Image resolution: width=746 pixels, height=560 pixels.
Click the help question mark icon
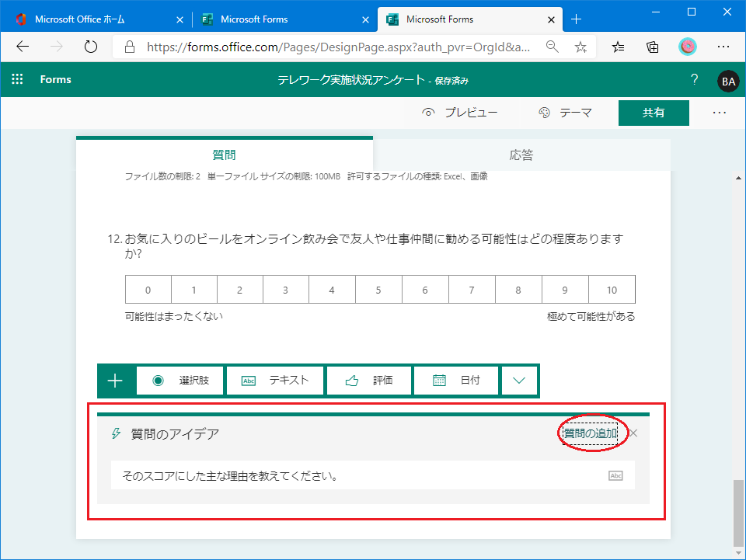click(x=694, y=80)
